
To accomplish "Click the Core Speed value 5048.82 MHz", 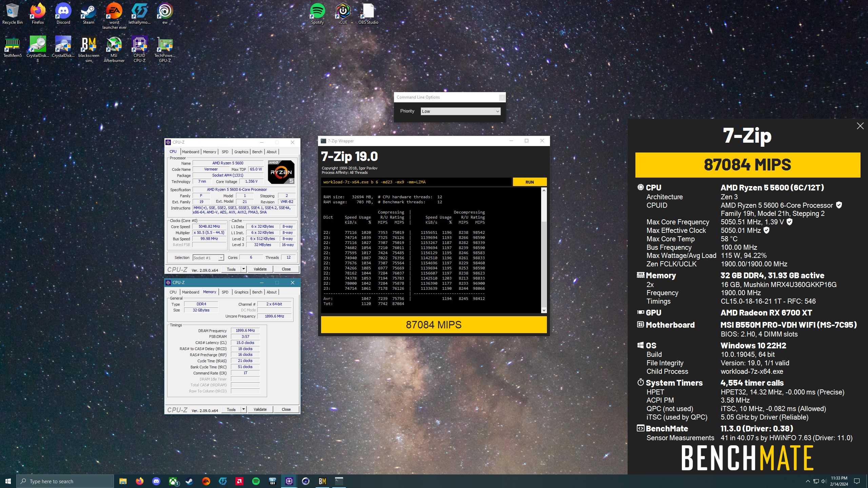I will pyautogui.click(x=209, y=226).
